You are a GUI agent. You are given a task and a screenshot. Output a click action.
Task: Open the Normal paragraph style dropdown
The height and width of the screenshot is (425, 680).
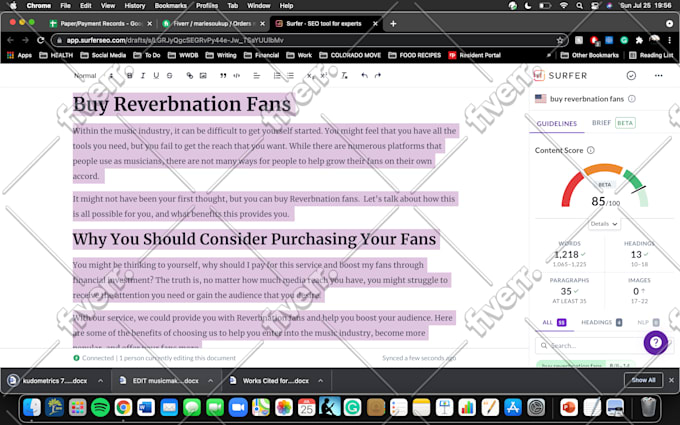tap(93, 75)
